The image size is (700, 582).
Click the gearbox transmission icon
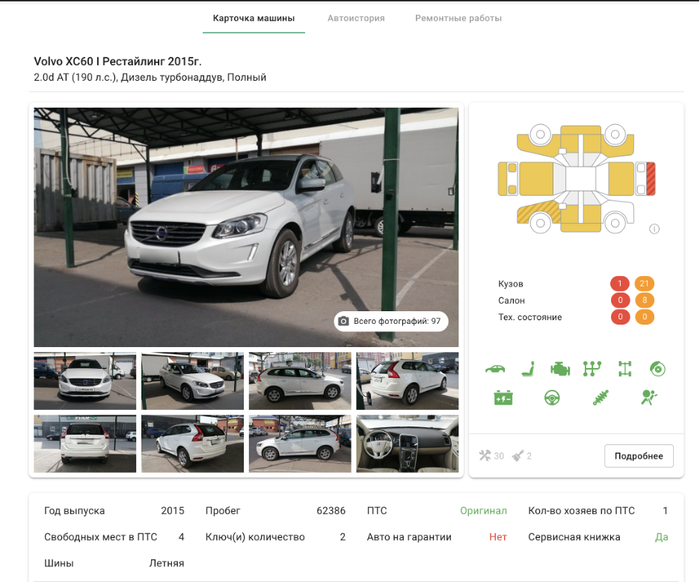pos(592,369)
